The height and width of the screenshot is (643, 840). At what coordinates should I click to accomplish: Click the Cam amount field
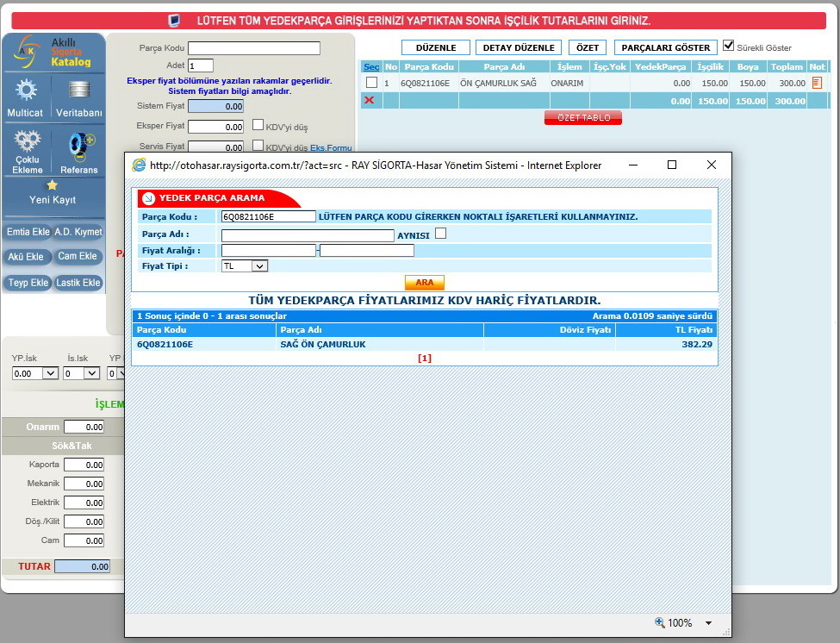coord(84,540)
